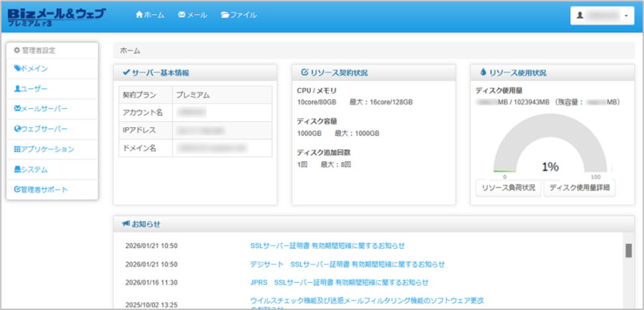Click checkmark icon in サーバー基本情報 header
The height and width of the screenshot is (310, 644).
(127, 73)
